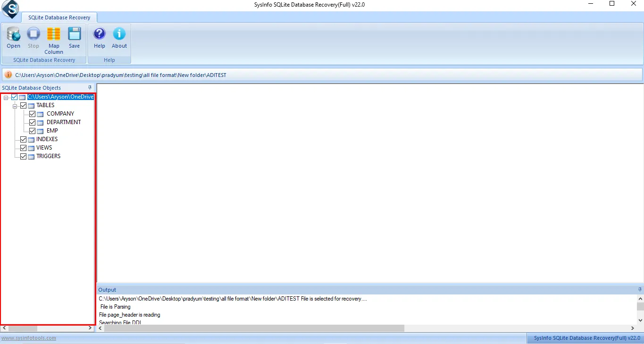Click the "File is Parsing" output line
Image resolution: width=644 pixels, height=344 pixels.
116,307
